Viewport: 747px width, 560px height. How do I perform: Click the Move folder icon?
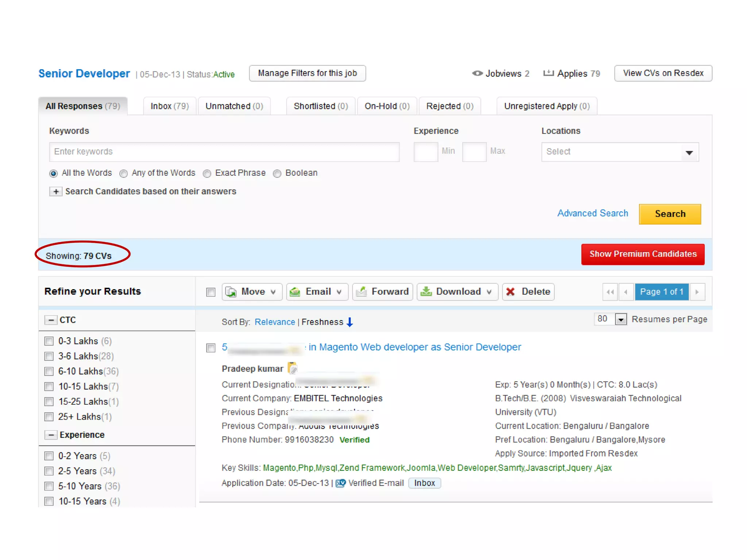tap(231, 292)
